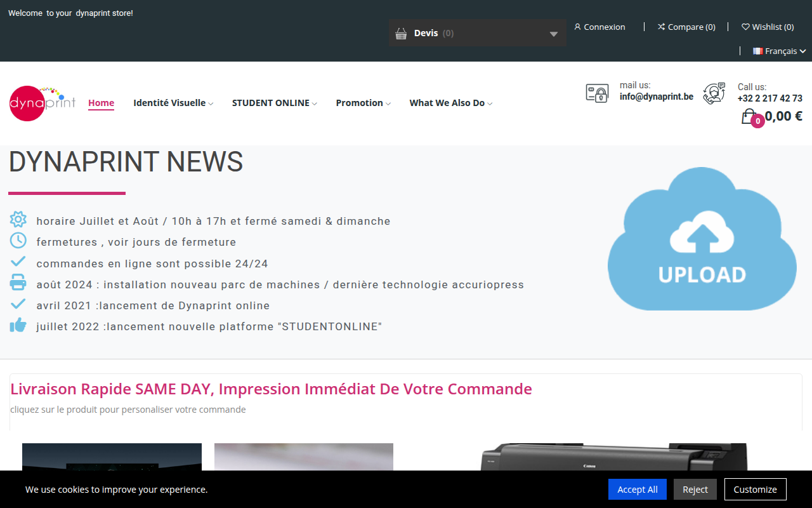Expand the Promotion menu chevron
Screen dimensions: 812x508
[388, 104]
